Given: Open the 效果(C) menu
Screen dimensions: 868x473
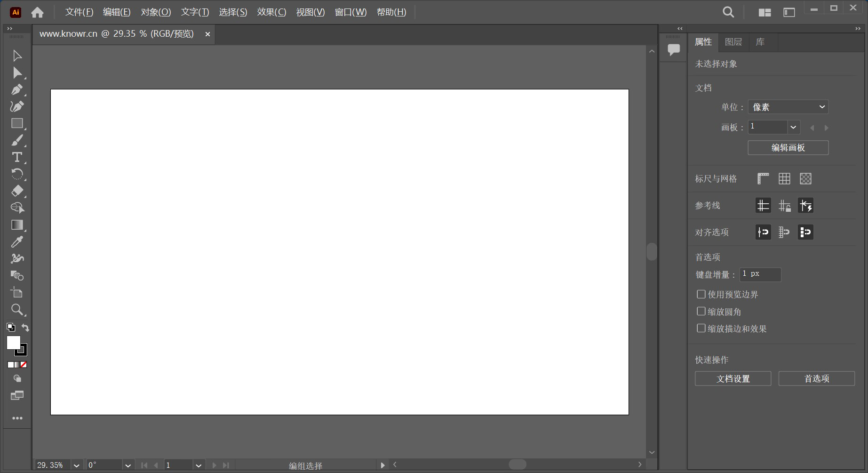Looking at the screenshot, I should click(271, 12).
